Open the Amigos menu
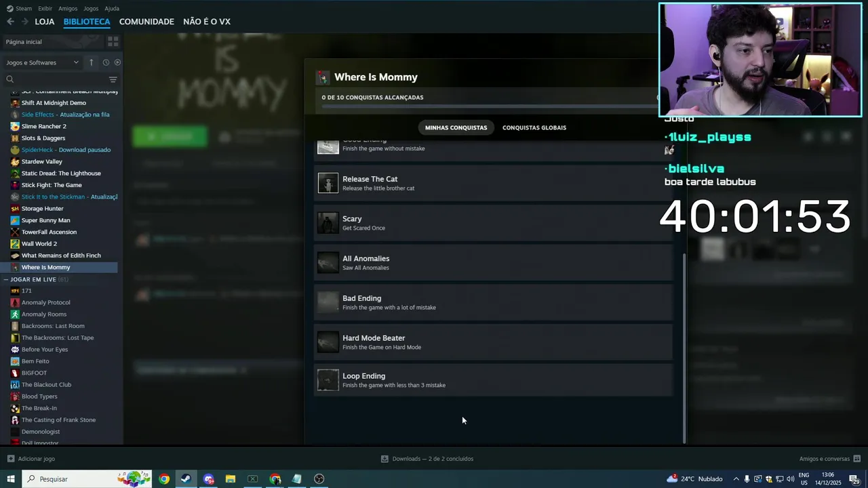Viewport: 868px width, 488px height. click(68, 8)
